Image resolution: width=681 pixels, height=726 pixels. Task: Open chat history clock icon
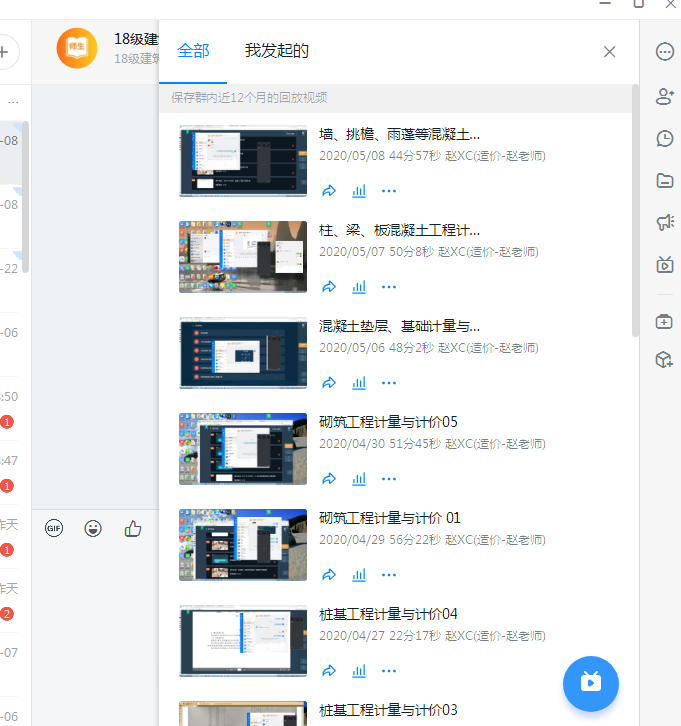665,138
